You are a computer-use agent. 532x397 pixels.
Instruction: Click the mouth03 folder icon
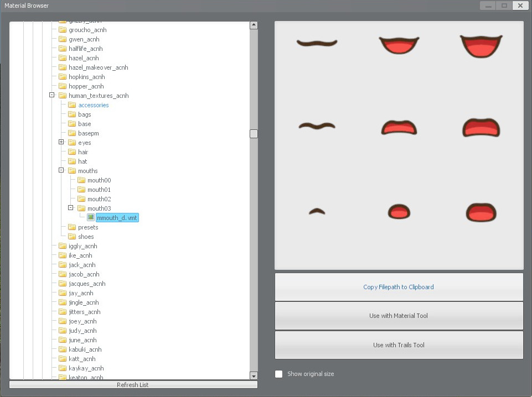click(x=81, y=208)
